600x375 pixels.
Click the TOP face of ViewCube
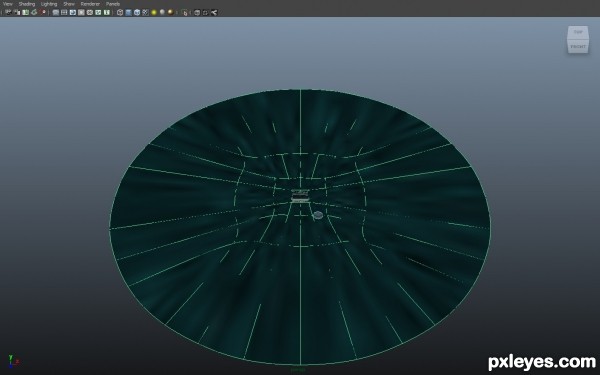coord(578,32)
